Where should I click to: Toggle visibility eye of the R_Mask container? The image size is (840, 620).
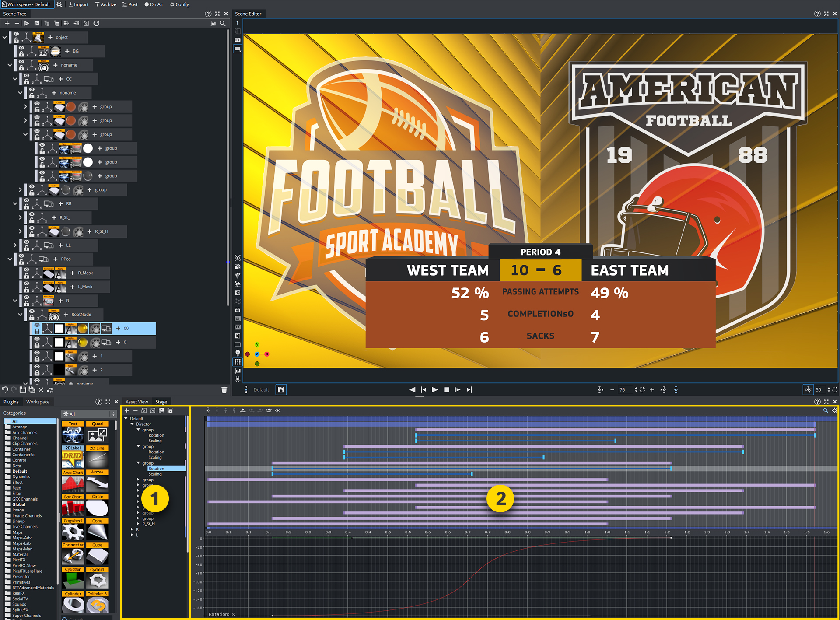point(27,270)
